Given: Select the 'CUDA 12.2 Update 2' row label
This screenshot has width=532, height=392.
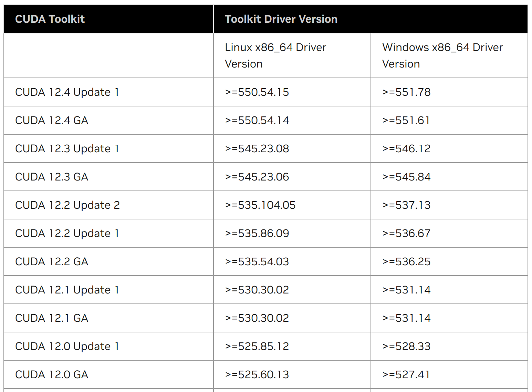Looking at the screenshot, I should (67, 205).
